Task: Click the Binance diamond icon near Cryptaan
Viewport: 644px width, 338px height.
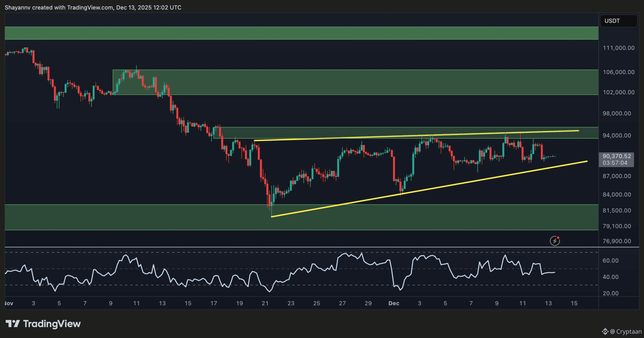Action: (605, 331)
